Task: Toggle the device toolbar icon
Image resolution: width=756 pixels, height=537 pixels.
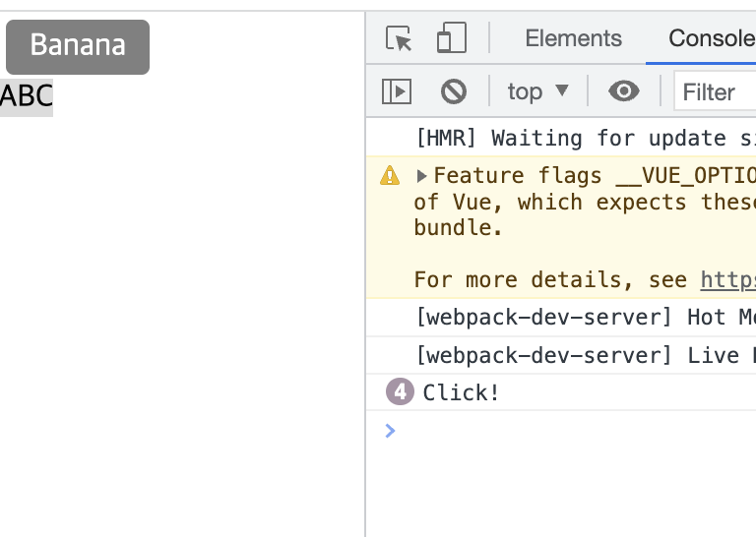Action: pyautogui.click(x=452, y=37)
